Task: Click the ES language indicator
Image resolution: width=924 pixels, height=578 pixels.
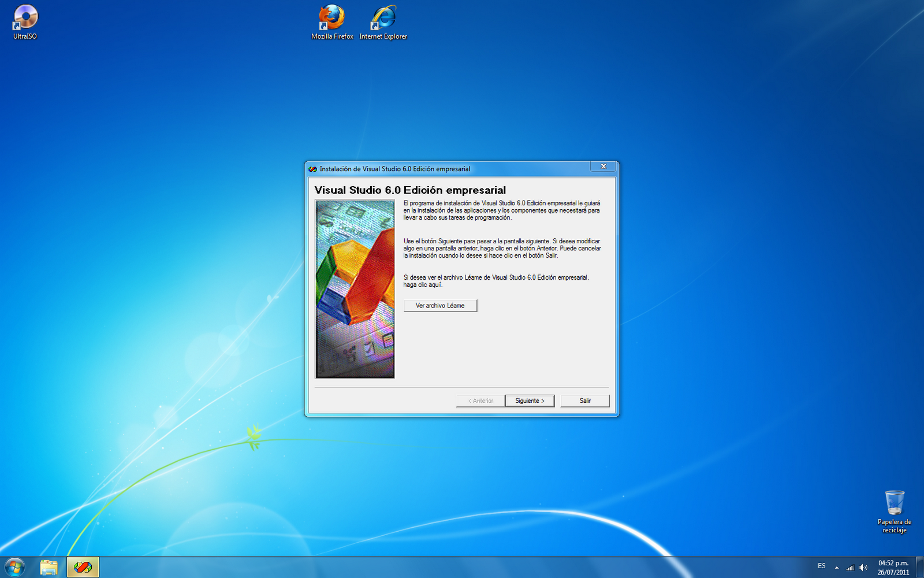Action: pyautogui.click(x=822, y=566)
